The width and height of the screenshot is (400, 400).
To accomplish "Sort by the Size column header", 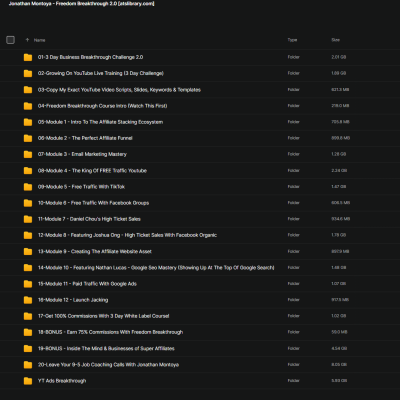I will pos(335,40).
